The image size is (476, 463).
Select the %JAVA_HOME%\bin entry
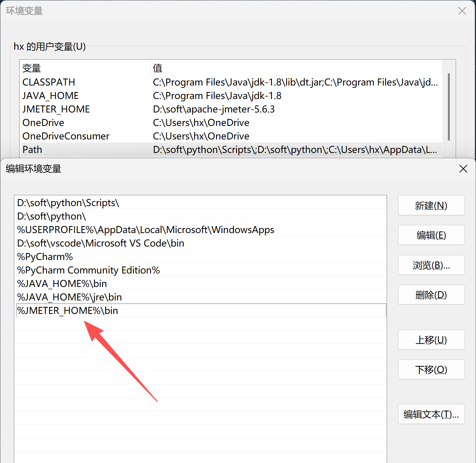(x=201, y=284)
